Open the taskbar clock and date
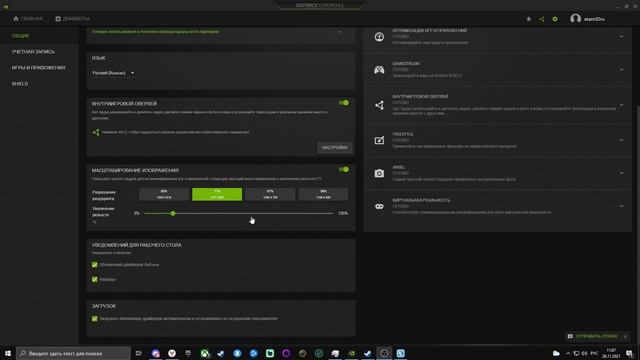Image resolution: width=640 pixels, height=360 pixels. (611, 353)
